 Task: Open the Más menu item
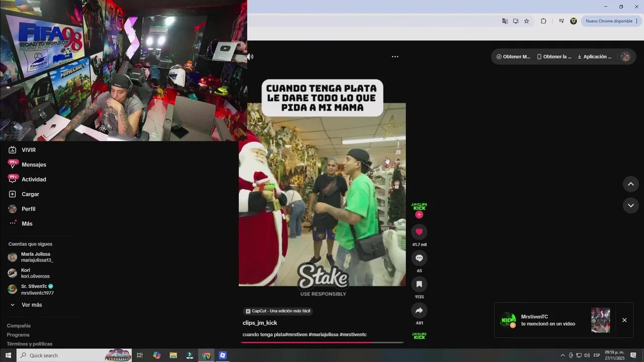click(x=21, y=223)
